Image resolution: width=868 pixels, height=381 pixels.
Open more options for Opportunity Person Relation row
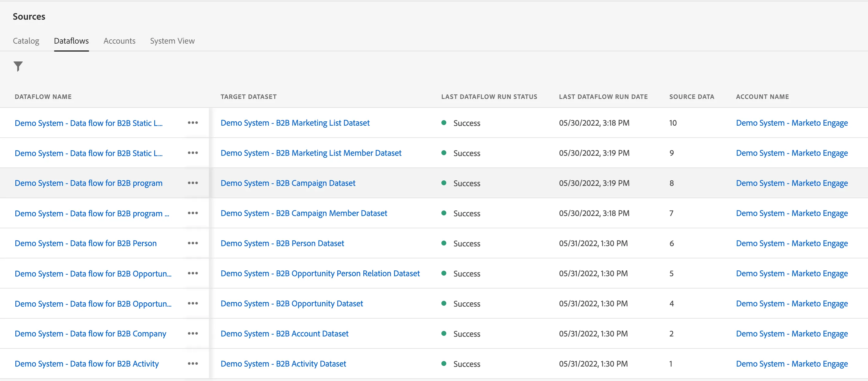click(x=193, y=273)
